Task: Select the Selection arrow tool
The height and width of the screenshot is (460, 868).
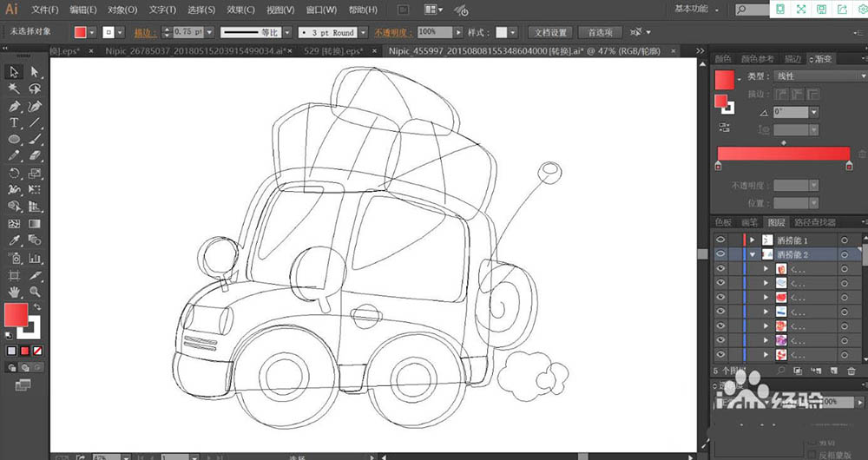Action: tap(15, 72)
